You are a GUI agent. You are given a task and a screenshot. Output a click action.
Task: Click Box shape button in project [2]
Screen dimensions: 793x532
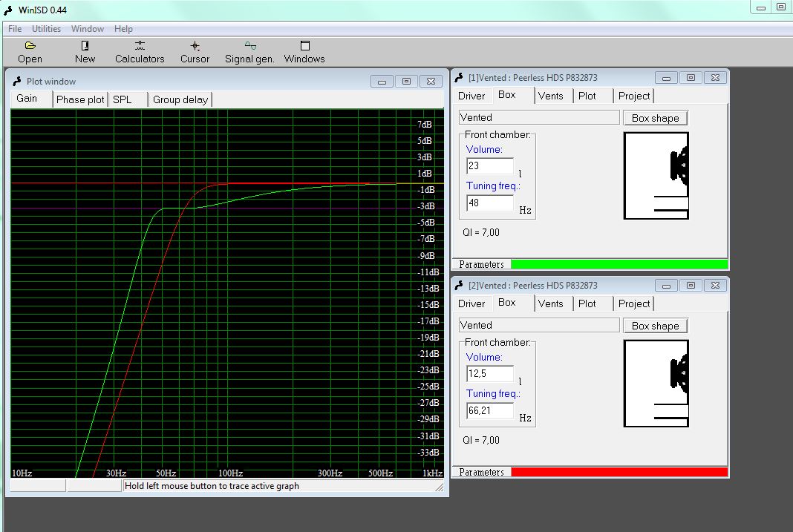656,326
